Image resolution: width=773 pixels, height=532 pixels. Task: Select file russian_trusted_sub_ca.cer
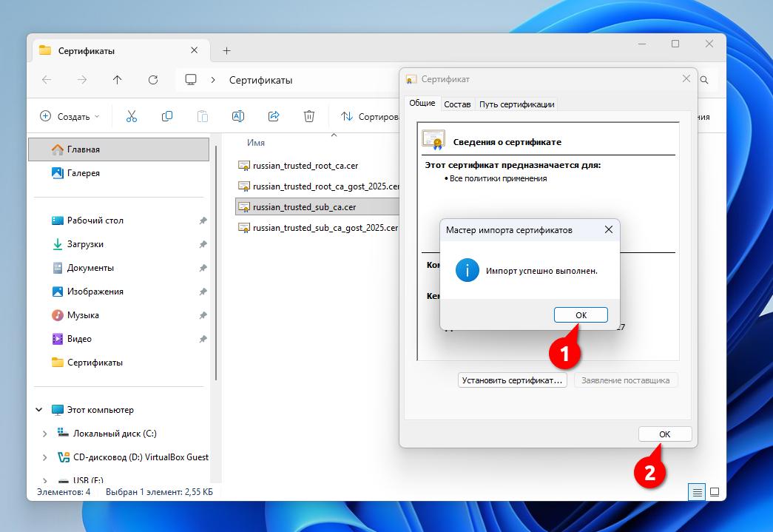(x=317, y=207)
